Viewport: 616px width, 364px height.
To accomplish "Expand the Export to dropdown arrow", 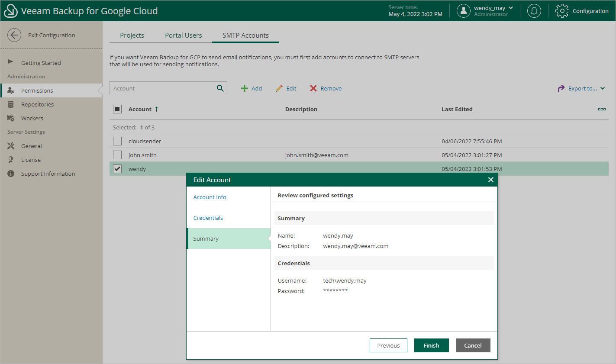I will [x=603, y=88].
